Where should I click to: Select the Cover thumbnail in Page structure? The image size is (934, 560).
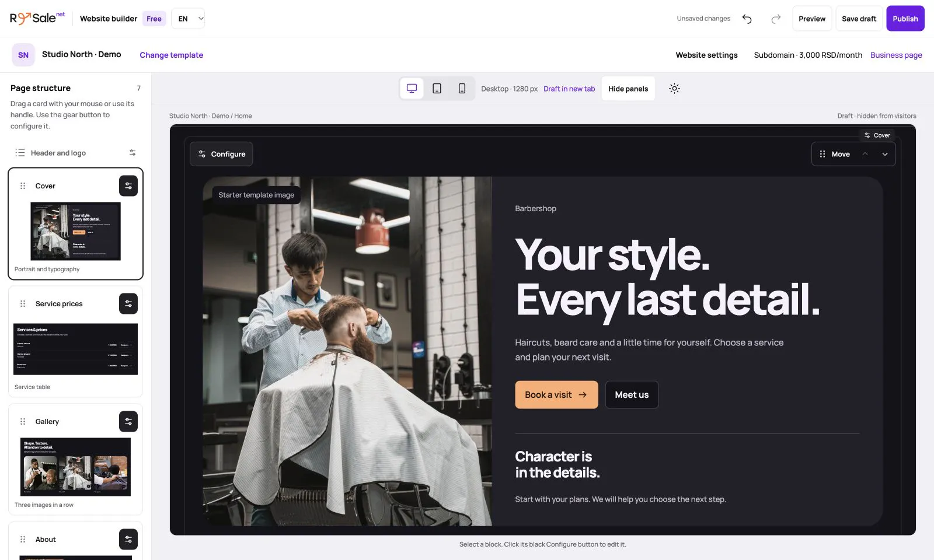point(75,231)
